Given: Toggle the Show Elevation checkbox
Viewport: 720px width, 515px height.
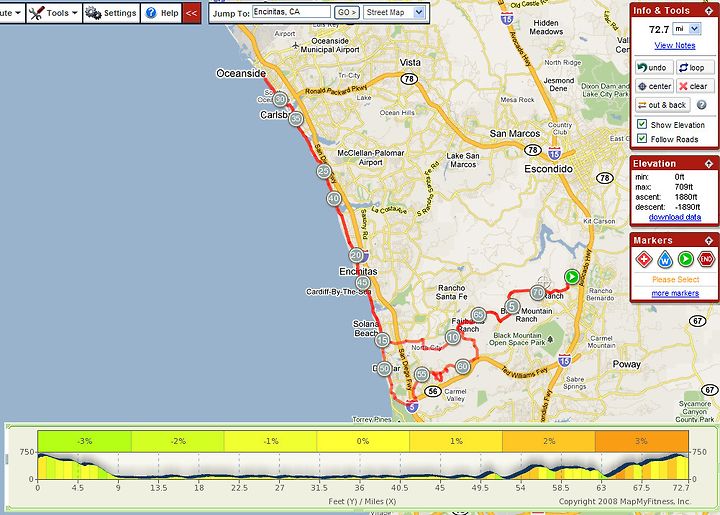Looking at the screenshot, I should coord(642,124).
